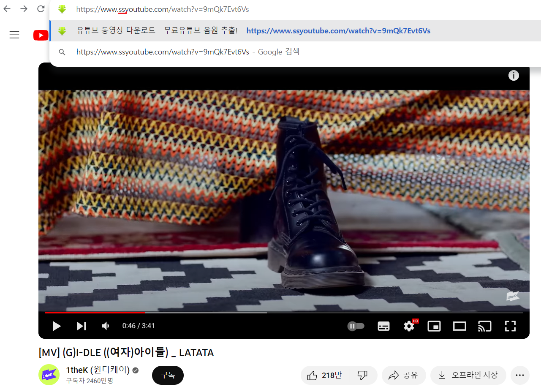
Task: Toggle the autoplay switch
Action: point(356,326)
